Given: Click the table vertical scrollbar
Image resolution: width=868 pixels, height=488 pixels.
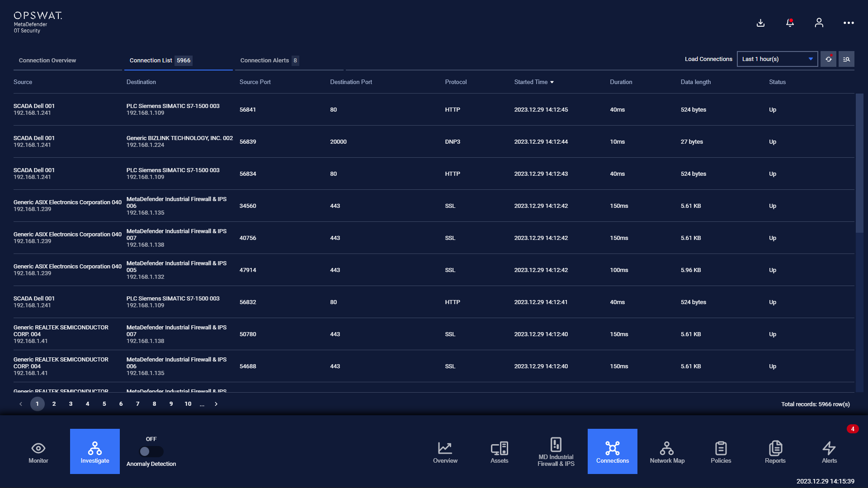Looking at the screenshot, I should [x=859, y=163].
